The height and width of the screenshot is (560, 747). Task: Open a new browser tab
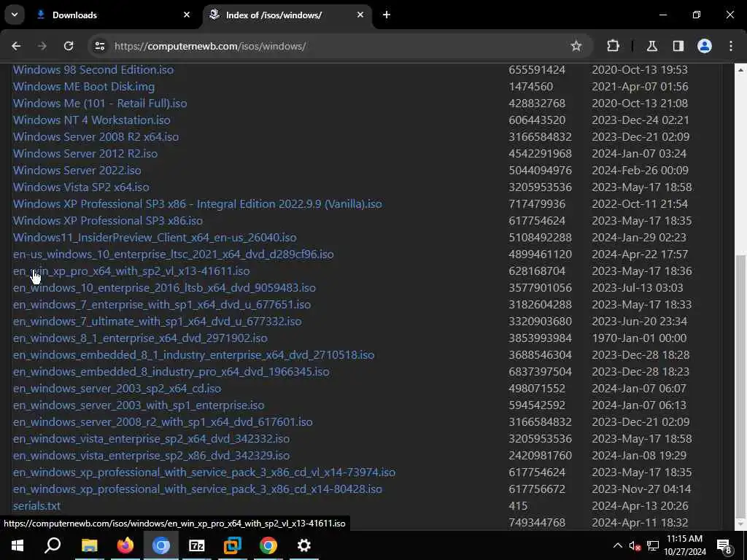(387, 15)
